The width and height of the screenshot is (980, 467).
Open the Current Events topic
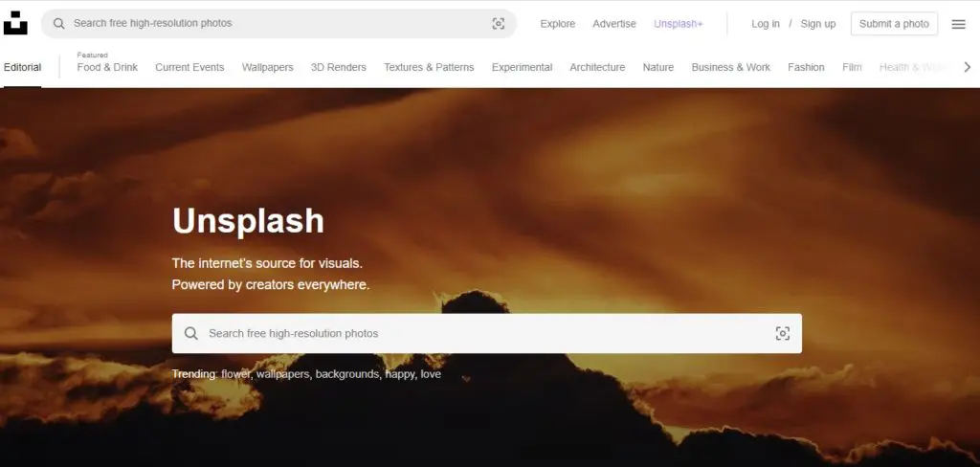coord(189,67)
